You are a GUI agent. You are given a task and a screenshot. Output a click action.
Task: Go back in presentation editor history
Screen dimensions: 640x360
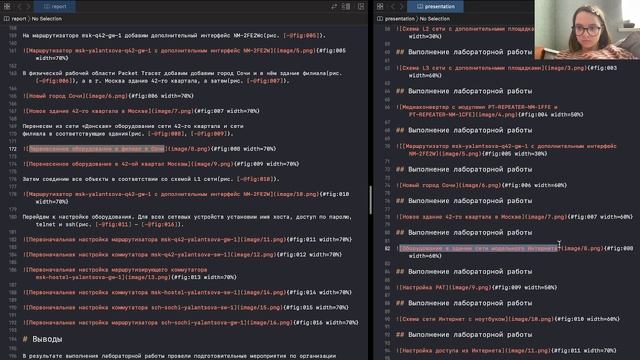pos(392,6)
